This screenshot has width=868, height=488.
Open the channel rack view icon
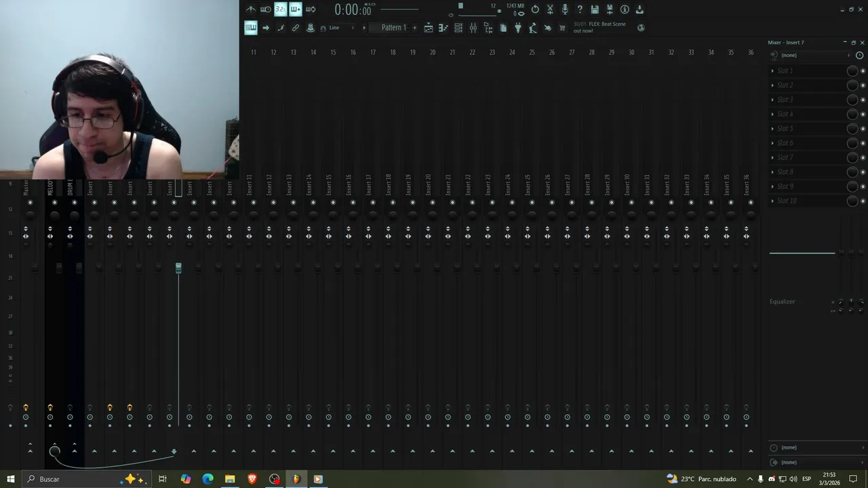click(x=458, y=28)
